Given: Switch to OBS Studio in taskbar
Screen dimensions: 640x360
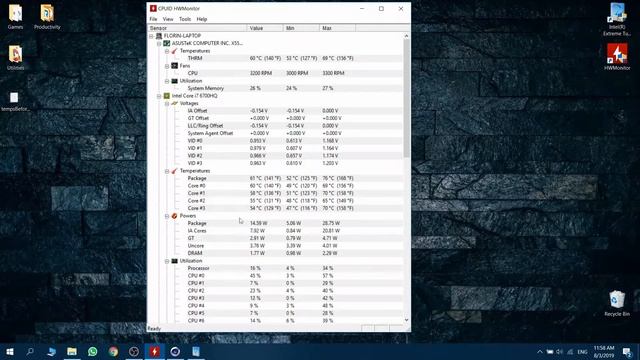Looking at the screenshot, I should (134, 351).
